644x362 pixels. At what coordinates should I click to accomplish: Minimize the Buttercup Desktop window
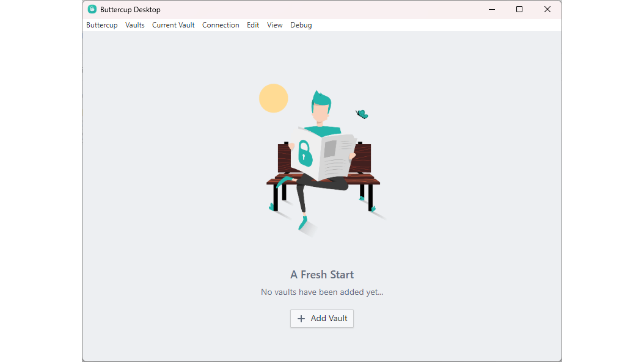point(492,9)
